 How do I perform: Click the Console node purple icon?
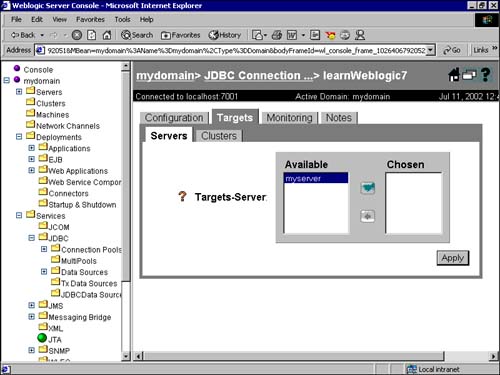pos(17,68)
